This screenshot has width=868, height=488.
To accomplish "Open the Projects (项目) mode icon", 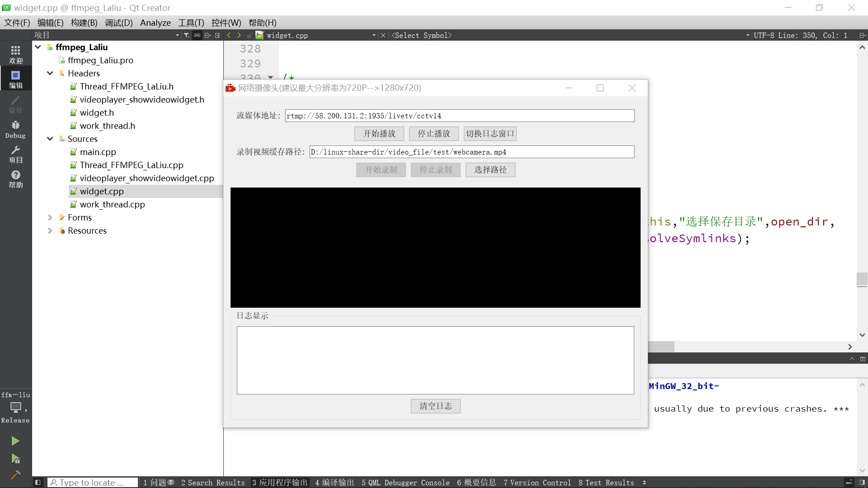I will click(16, 154).
